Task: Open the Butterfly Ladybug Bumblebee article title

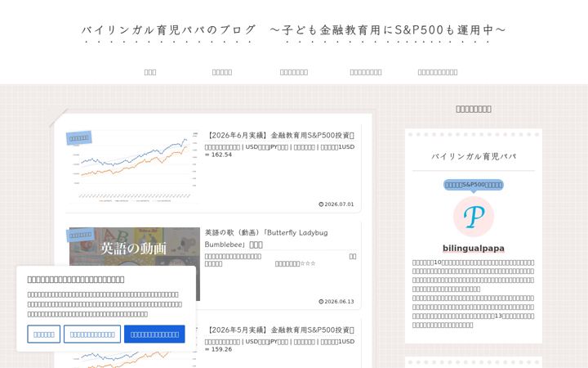Action: pyautogui.click(x=266, y=239)
